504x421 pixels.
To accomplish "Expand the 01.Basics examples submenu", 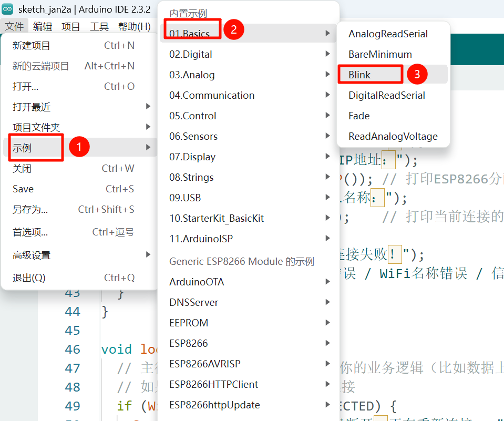I will [248, 34].
